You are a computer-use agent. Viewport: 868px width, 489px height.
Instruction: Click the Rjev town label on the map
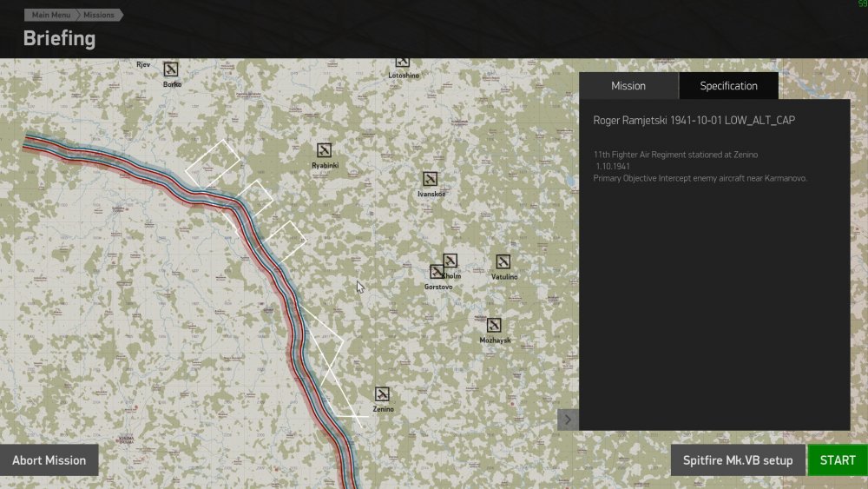pyautogui.click(x=143, y=65)
